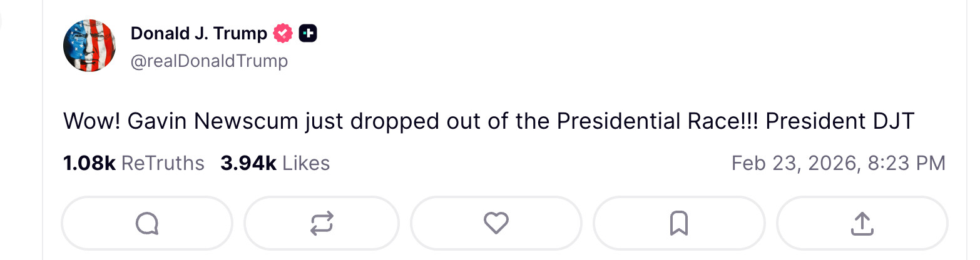The width and height of the screenshot is (980, 260).
Task: Open Donald J. Trump's flag avatar
Action: (x=89, y=45)
